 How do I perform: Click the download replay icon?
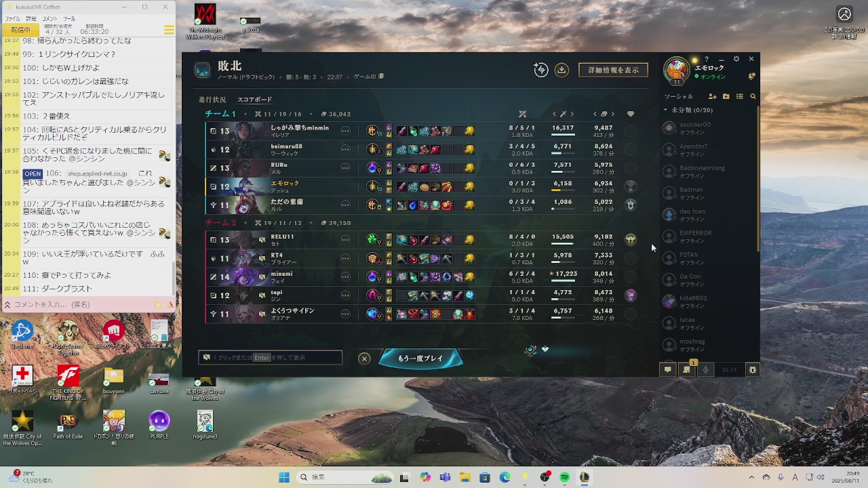(561, 70)
